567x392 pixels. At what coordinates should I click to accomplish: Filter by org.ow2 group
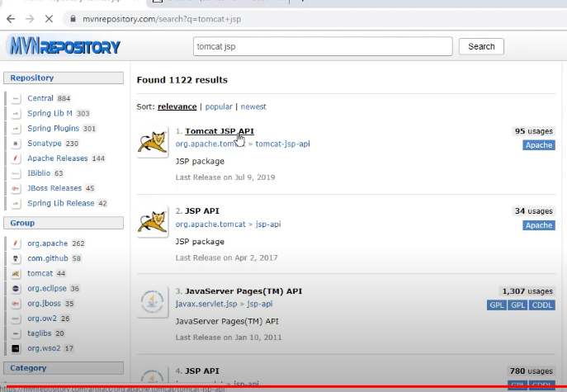(x=42, y=319)
